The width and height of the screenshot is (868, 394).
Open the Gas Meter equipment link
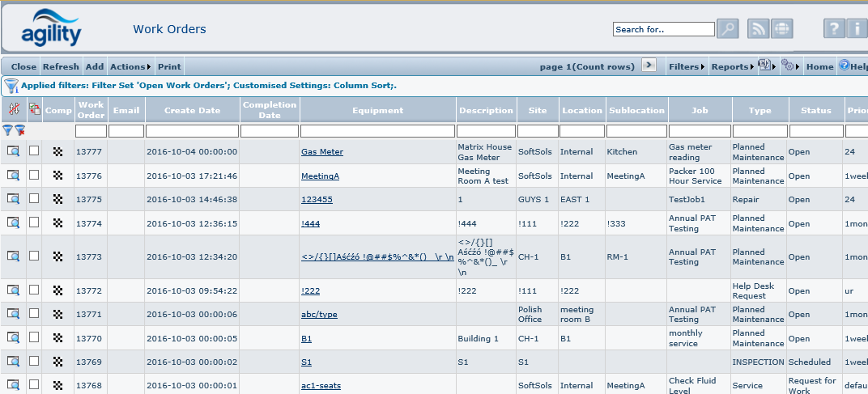[321, 152]
